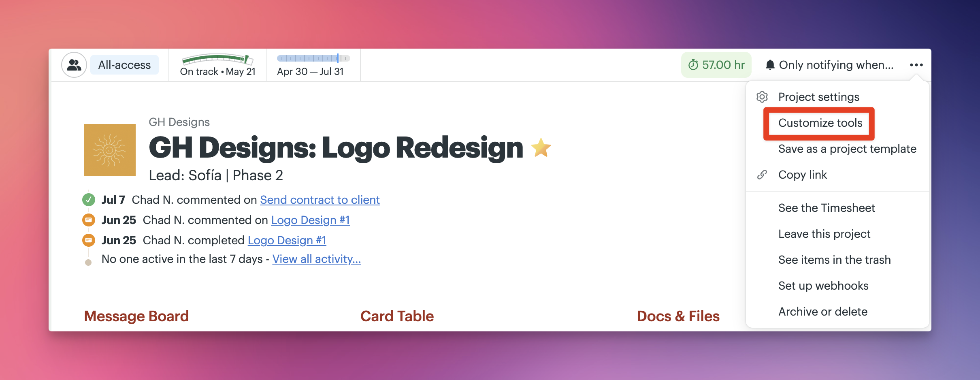Open the Card Table tool

[x=397, y=316]
